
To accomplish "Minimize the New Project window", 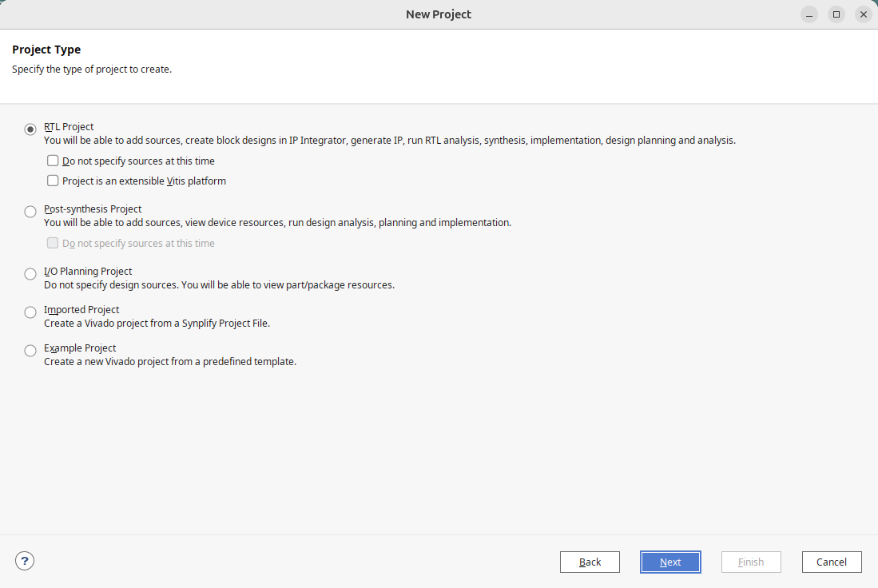I will point(809,14).
